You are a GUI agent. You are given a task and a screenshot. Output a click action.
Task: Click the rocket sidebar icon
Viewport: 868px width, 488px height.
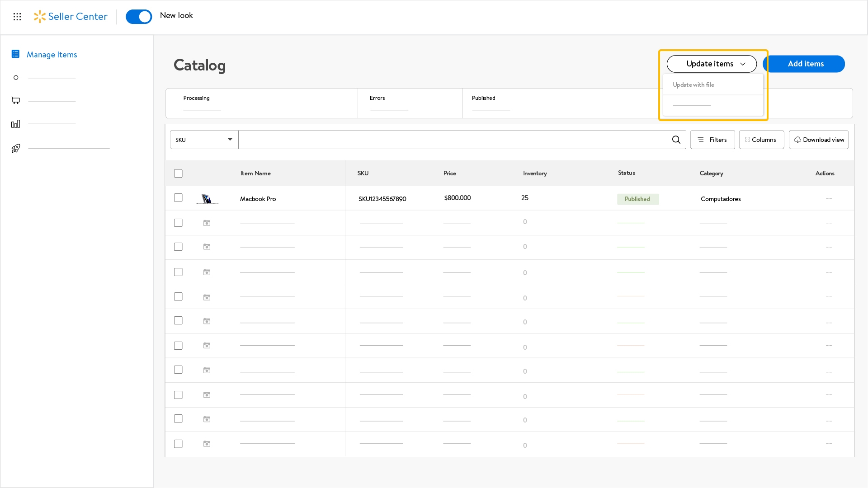[16, 148]
